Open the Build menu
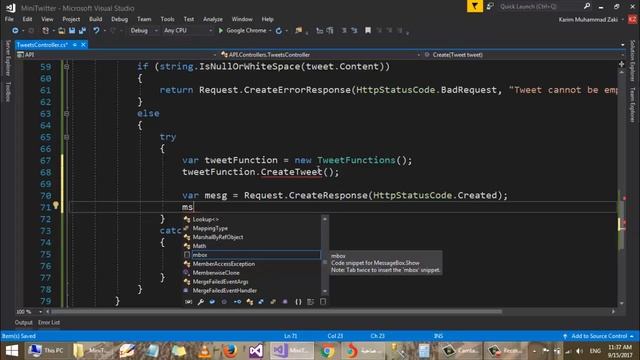The height and width of the screenshot is (360, 640). [x=96, y=19]
